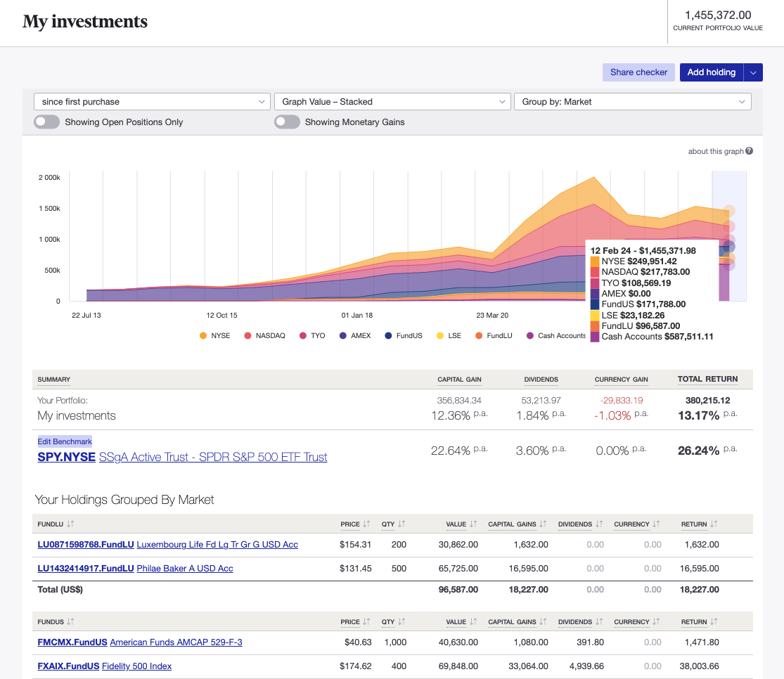This screenshot has width=784, height=679.
Task: Sort FUNDUS table by Price arrows
Action: click(366, 621)
